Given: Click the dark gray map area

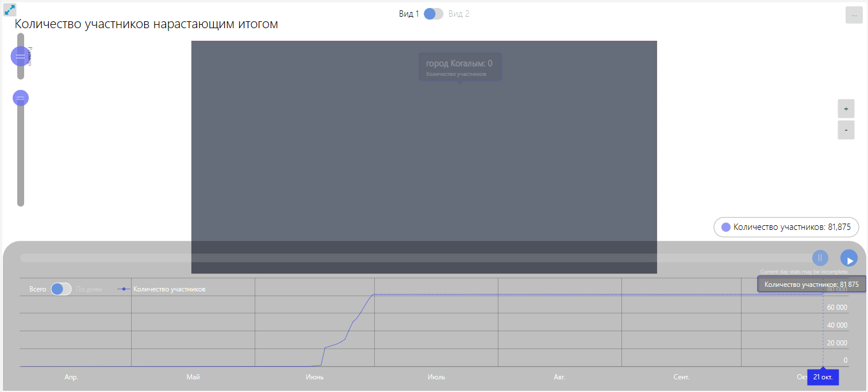Looking at the screenshot, I should pyautogui.click(x=424, y=157).
